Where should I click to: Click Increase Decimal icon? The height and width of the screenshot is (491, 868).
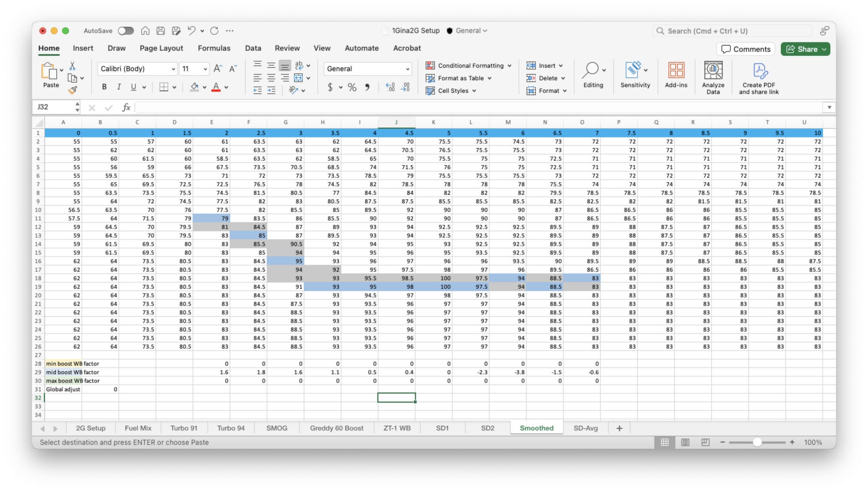click(390, 87)
